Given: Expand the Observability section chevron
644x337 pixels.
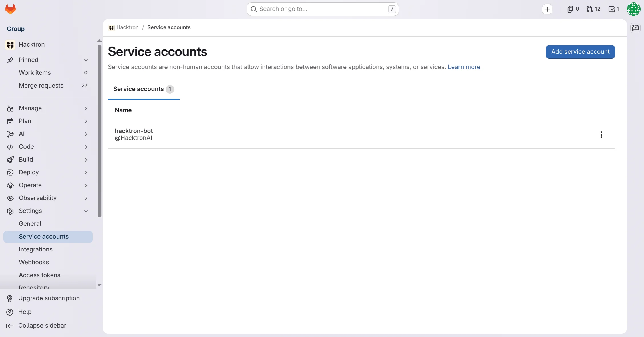Looking at the screenshot, I should (x=86, y=198).
